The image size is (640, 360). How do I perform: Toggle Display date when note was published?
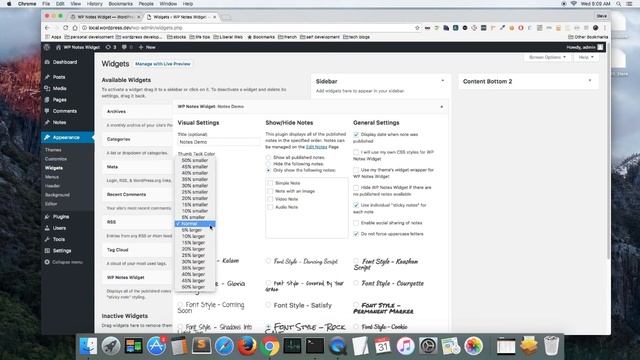click(x=356, y=135)
